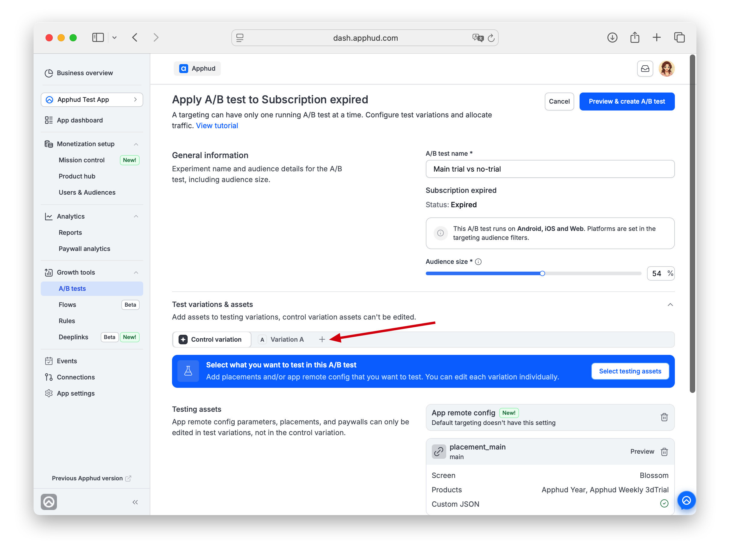Image resolution: width=730 pixels, height=560 pixels.
Task: Click the Select testing assets button
Action: (630, 371)
